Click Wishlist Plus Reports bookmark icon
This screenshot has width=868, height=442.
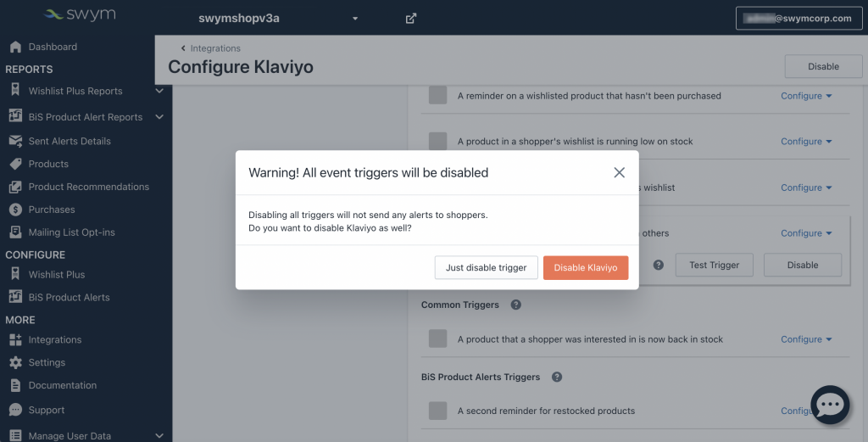pos(15,90)
